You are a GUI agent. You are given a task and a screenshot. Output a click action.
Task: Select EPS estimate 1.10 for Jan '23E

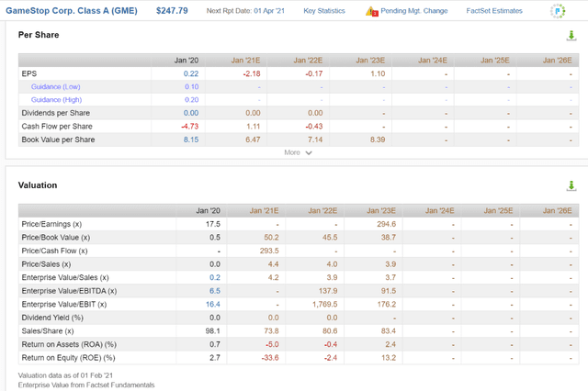coord(378,73)
